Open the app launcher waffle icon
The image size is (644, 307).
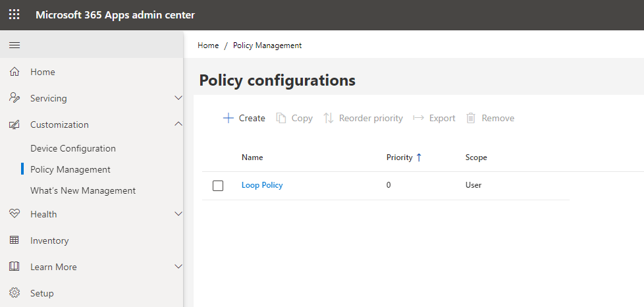coord(14,14)
